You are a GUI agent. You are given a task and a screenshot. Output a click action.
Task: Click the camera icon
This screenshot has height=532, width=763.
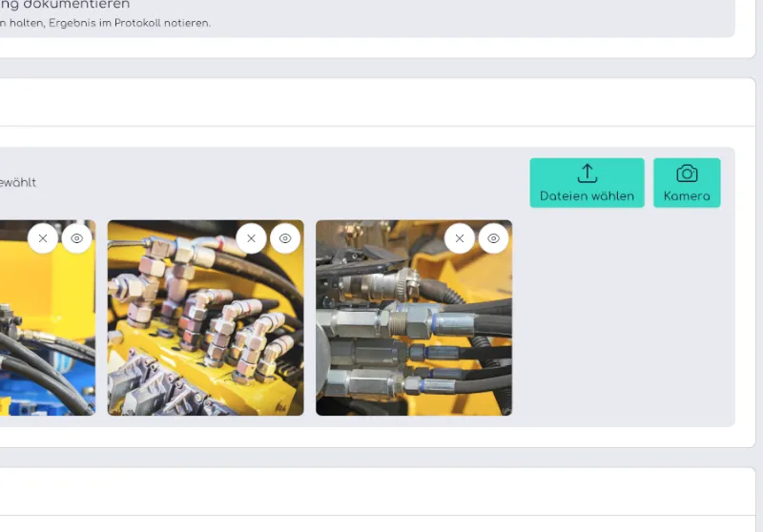pos(687,174)
